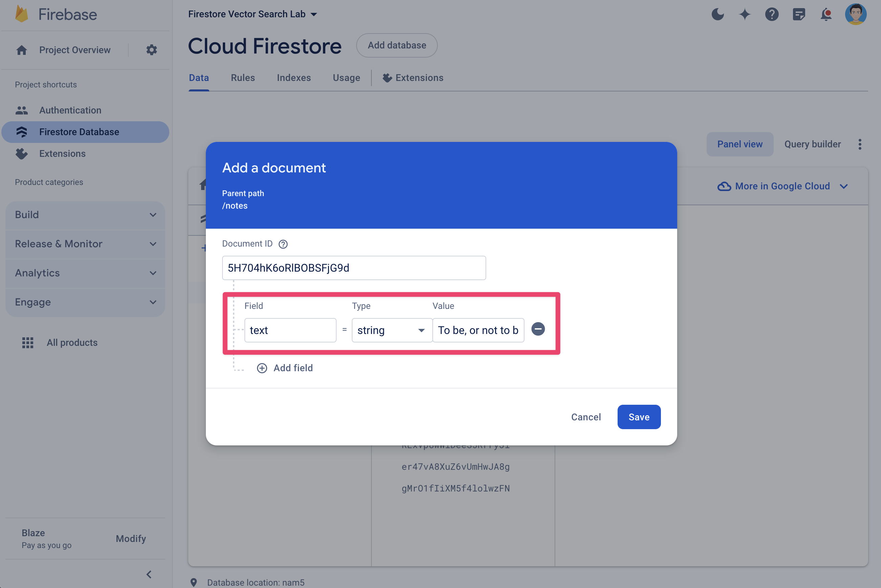
Task: Click the minus remove field button
Action: click(537, 330)
